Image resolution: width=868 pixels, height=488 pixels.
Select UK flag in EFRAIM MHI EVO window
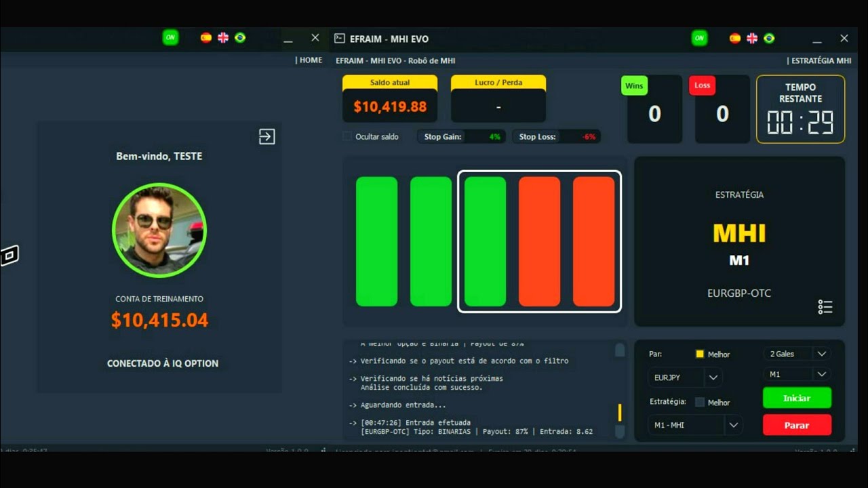pos(752,39)
